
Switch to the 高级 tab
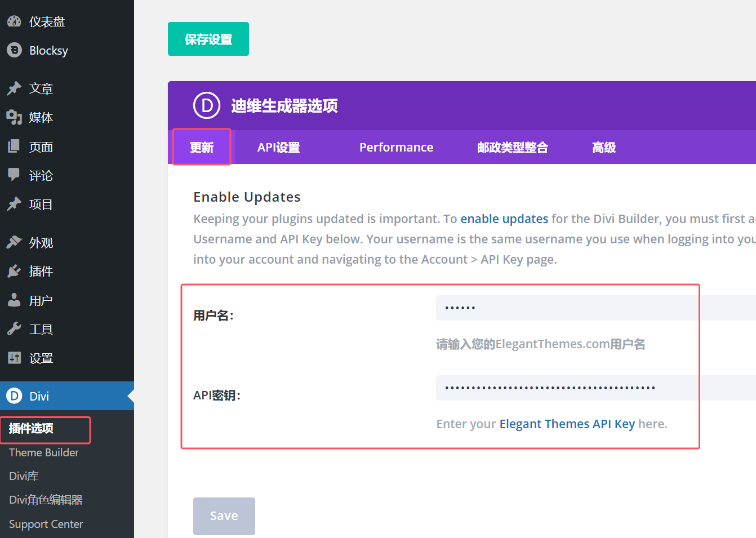coord(604,147)
